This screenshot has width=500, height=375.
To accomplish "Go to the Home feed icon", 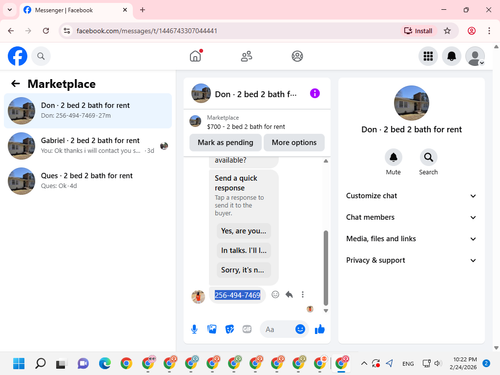I will pyautogui.click(x=196, y=56).
